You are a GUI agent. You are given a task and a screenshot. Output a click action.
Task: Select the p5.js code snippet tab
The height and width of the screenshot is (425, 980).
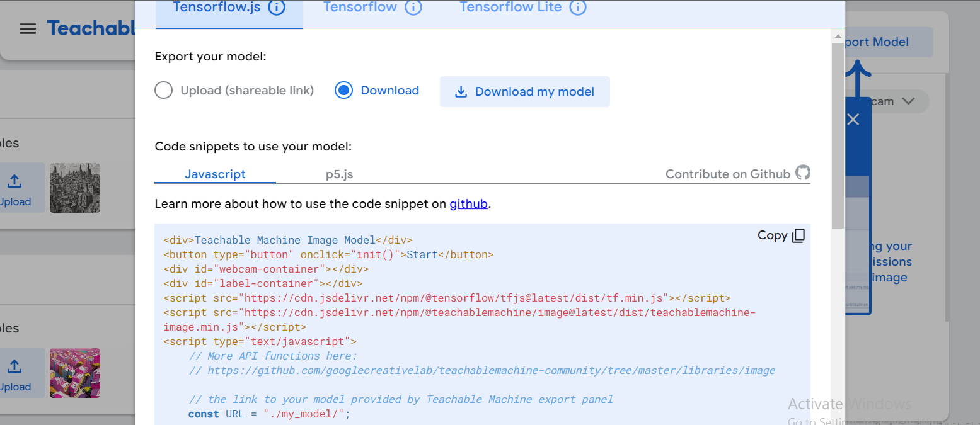click(x=339, y=174)
